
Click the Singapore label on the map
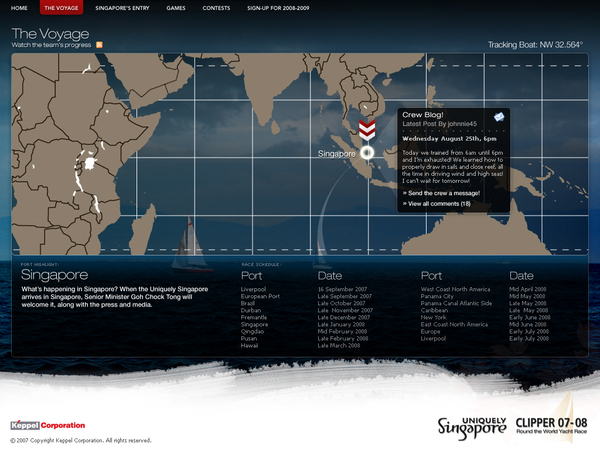pos(337,153)
